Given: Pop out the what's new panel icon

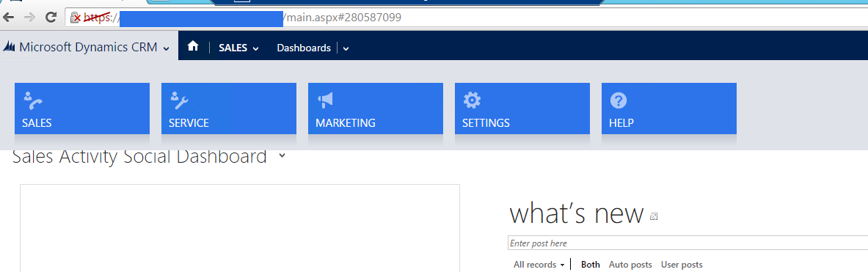Looking at the screenshot, I should coord(654,216).
